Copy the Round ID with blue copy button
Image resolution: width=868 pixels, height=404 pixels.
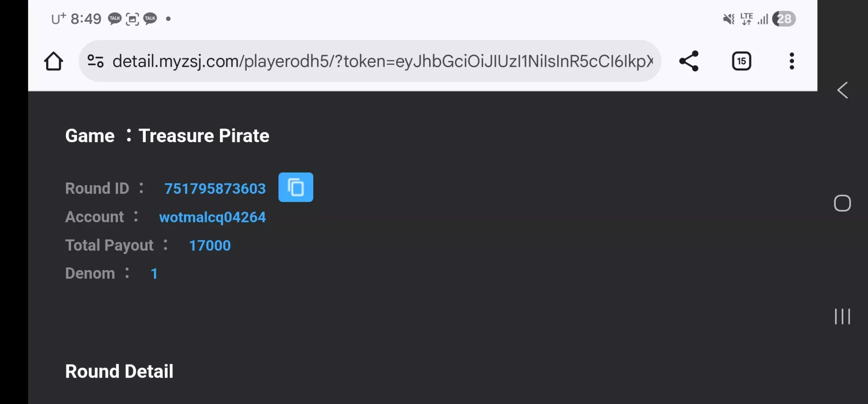coord(296,187)
